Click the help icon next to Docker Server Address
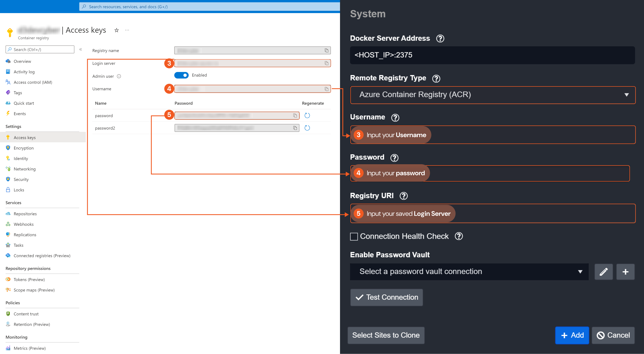Screen dimensions: 644x354 click(440, 38)
